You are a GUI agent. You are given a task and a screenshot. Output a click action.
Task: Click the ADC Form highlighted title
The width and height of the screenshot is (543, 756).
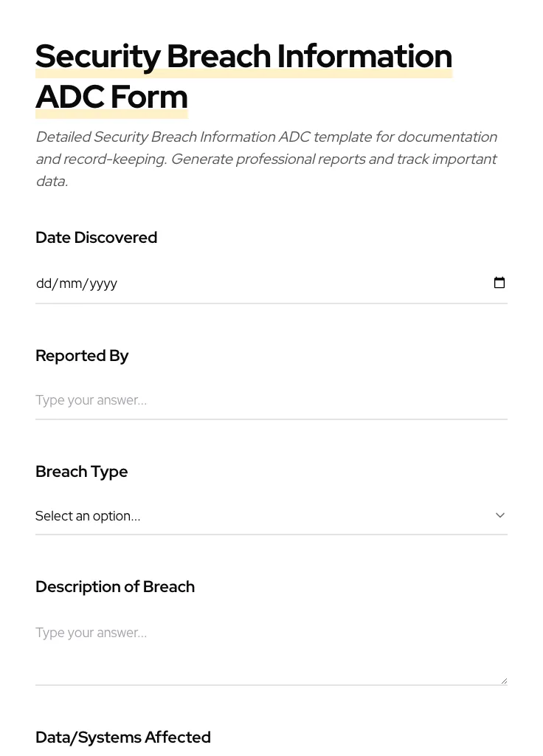pos(111,97)
